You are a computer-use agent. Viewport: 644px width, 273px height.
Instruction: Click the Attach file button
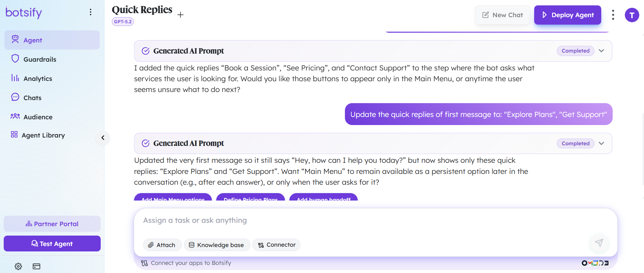click(x=162, y=245)
